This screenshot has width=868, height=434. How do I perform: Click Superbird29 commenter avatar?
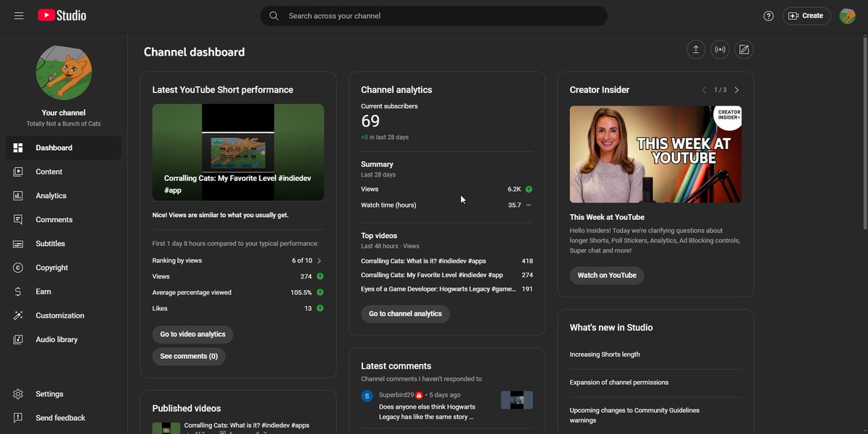(367, 396)
